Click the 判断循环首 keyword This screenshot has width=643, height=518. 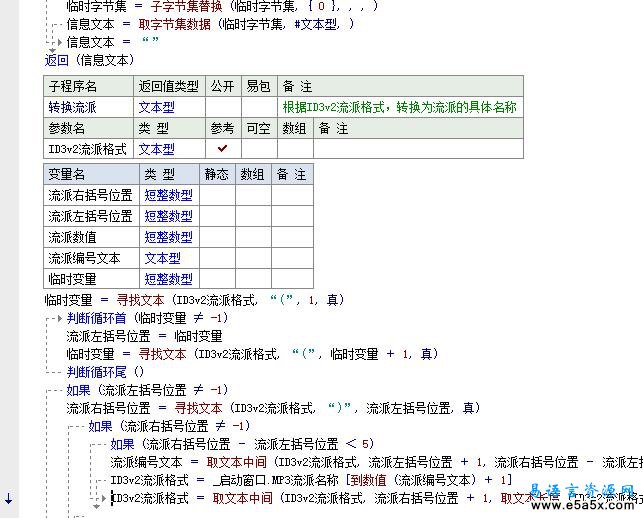coord(96,318)
